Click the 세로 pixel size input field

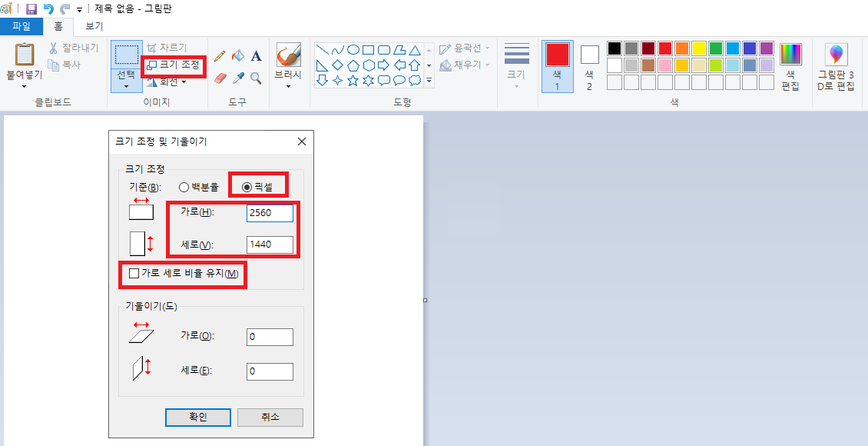270,245
